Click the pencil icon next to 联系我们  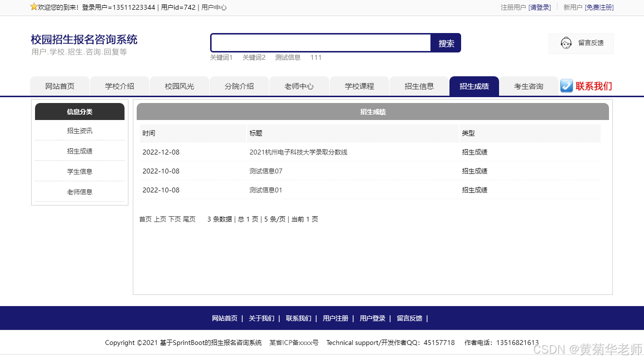pyautogui.click(x=566, y=86)
